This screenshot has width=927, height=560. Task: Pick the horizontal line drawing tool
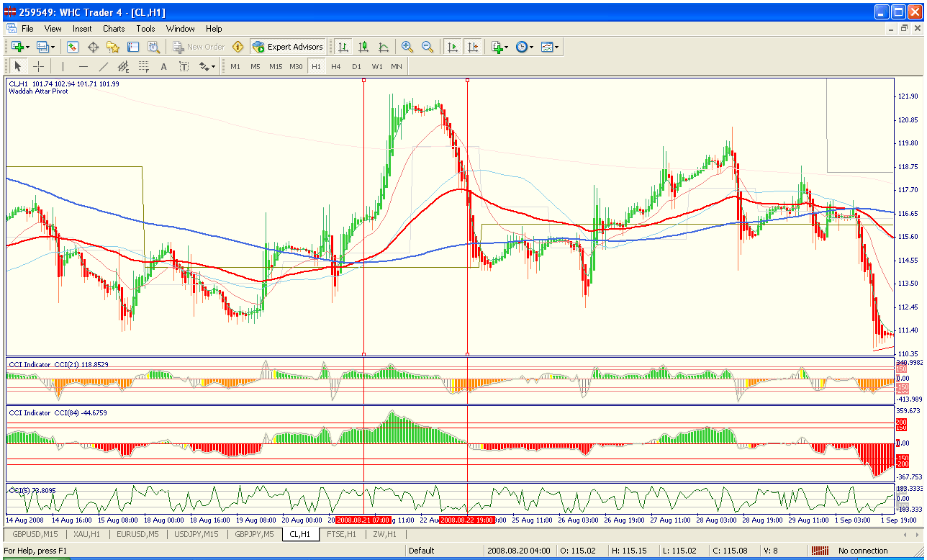(x=83, y=66)
